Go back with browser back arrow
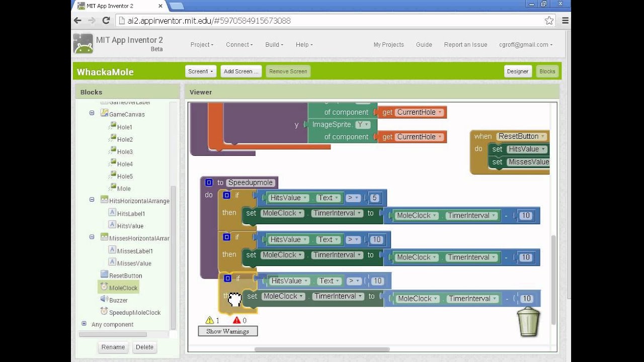The height and width of the screenshot is (362, 644). [77, 21]
